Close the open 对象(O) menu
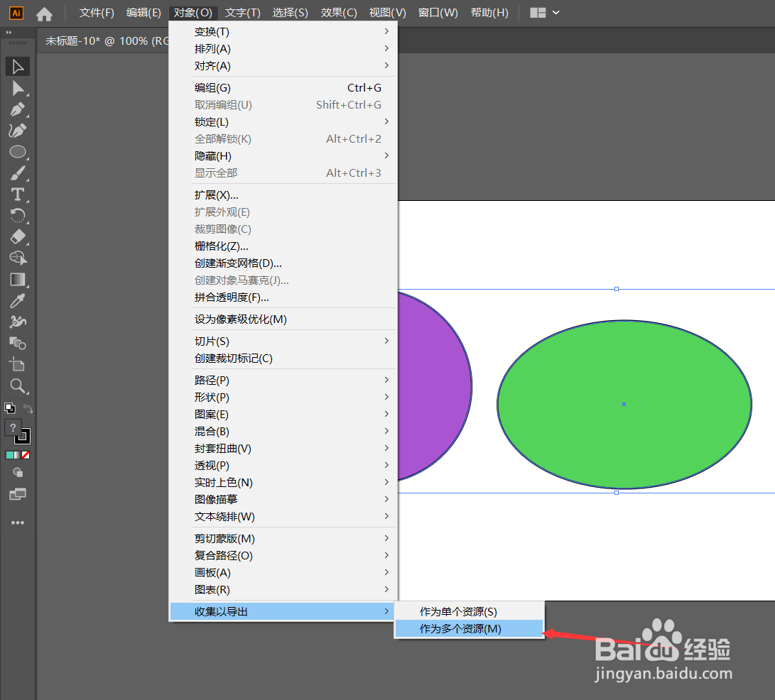This screenshot has height=700, width=775. 193,13
